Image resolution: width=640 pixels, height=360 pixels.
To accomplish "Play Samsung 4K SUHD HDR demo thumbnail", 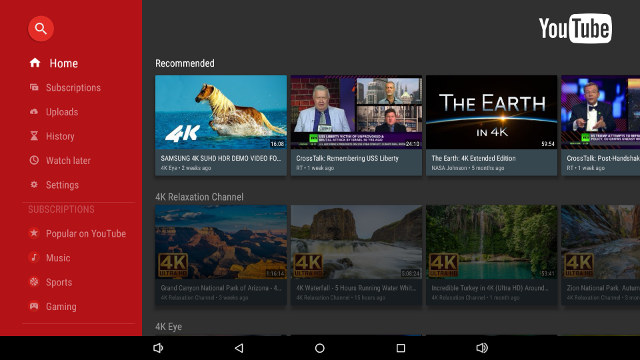I will [221, 112].
